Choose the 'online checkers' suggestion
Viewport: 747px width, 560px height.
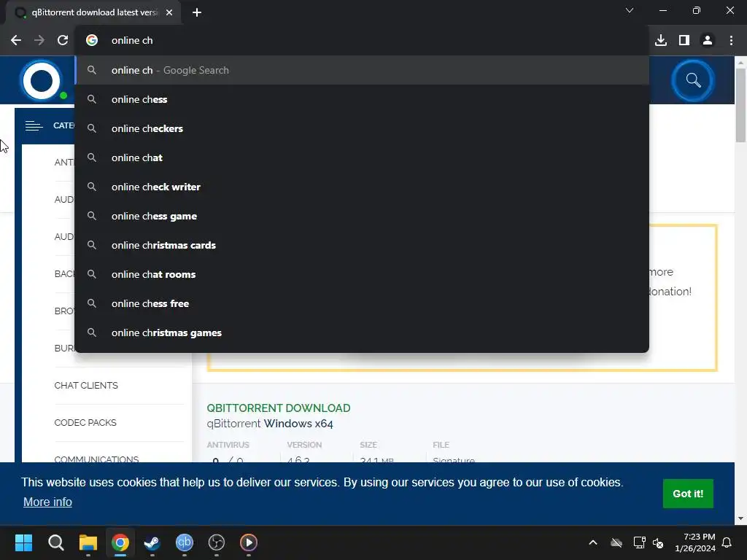point(362,128)
